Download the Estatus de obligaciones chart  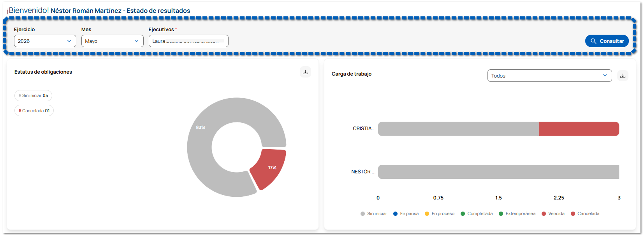click(305, 72)
